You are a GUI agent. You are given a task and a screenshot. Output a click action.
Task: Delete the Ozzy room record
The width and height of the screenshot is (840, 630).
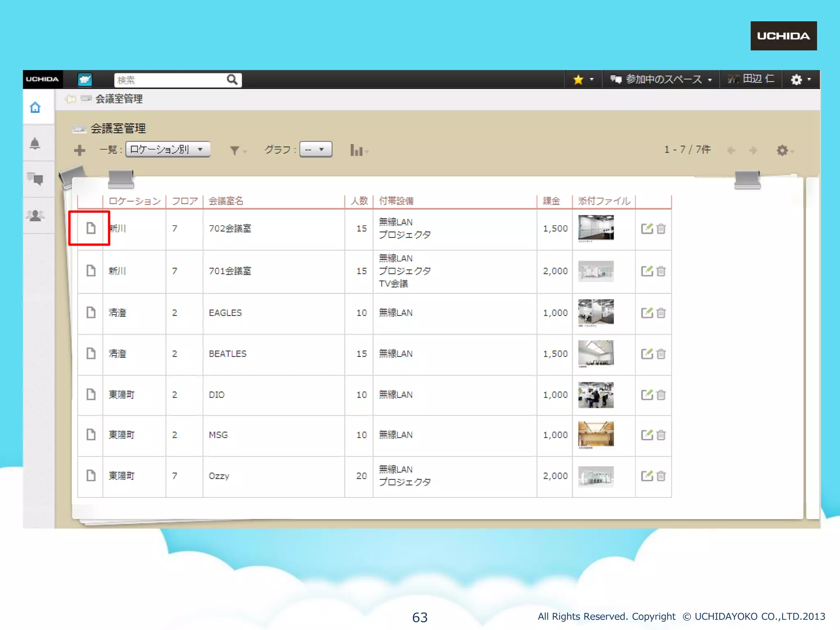pos(661,476)
